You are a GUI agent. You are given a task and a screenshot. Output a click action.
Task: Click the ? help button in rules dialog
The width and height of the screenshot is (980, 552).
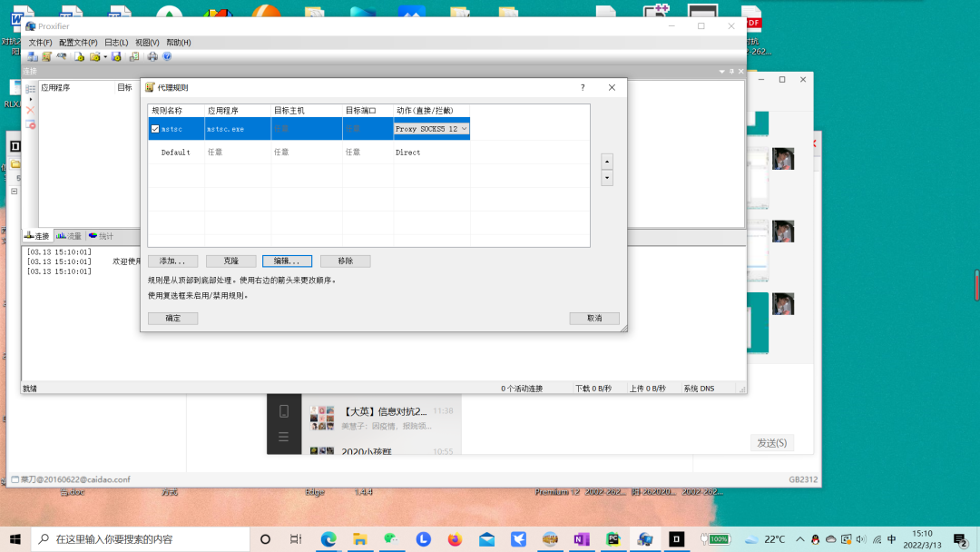[583, 87]
